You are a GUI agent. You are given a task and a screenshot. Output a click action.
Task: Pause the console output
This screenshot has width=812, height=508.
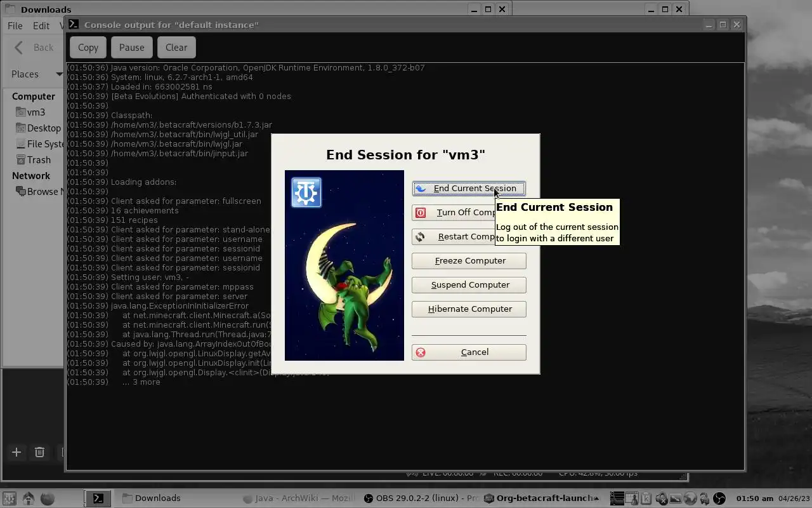tap(131, 48)
